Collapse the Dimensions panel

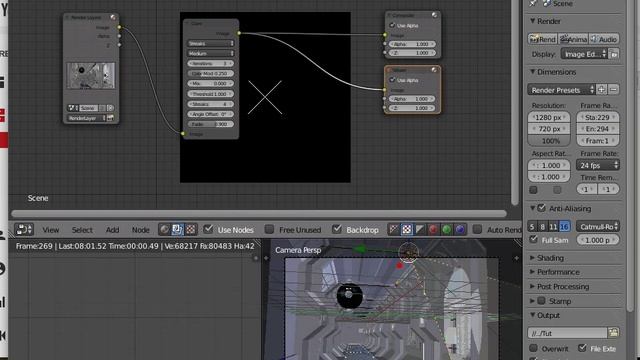click(533, 71)
